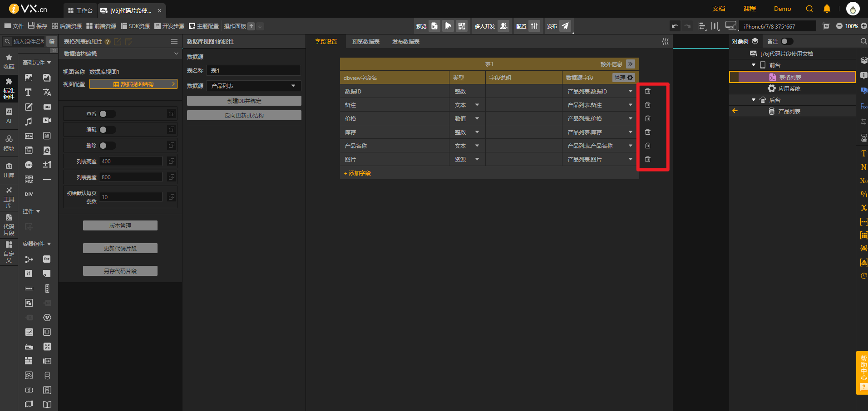Viewport: 868px width, 411px height.
Task: Expand 额外信息 with double-arrow button
Action: [631, 64]
